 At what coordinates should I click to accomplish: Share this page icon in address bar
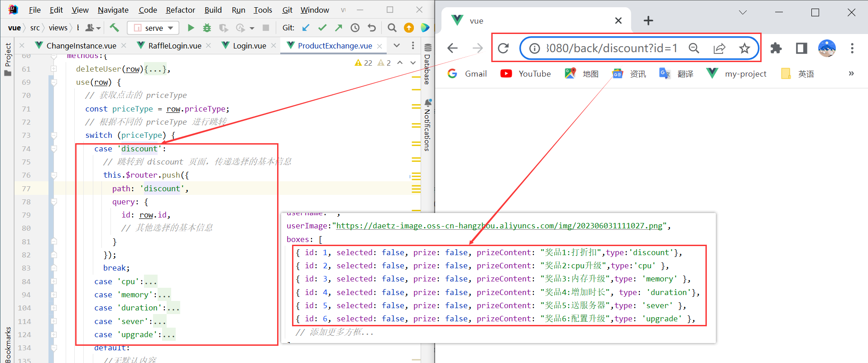click(x=719, y=48)
